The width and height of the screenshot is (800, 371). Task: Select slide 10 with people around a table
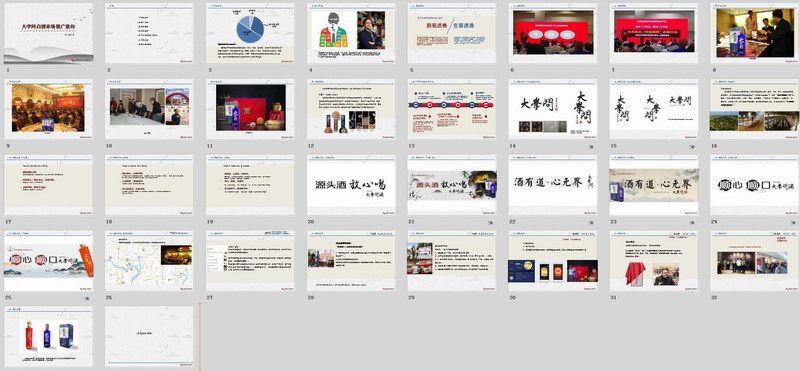pyautogui.click(x=149, y=109)
